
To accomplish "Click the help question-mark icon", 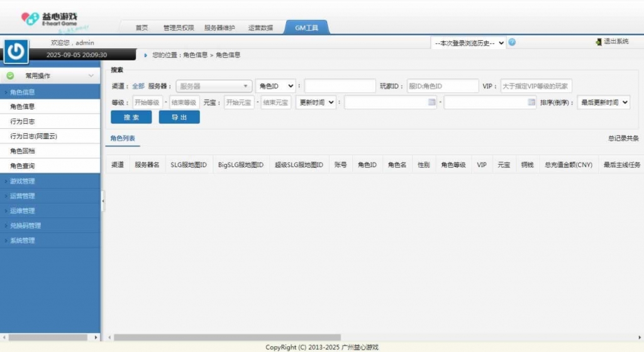I will point(512,42).
